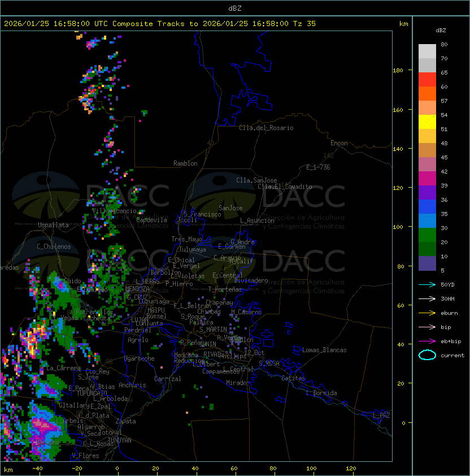Image resolution: width=470 pixels, height=476 pixels.
Task: Click the 120 km tick on horizontal axis
Action: coord(351,469)
